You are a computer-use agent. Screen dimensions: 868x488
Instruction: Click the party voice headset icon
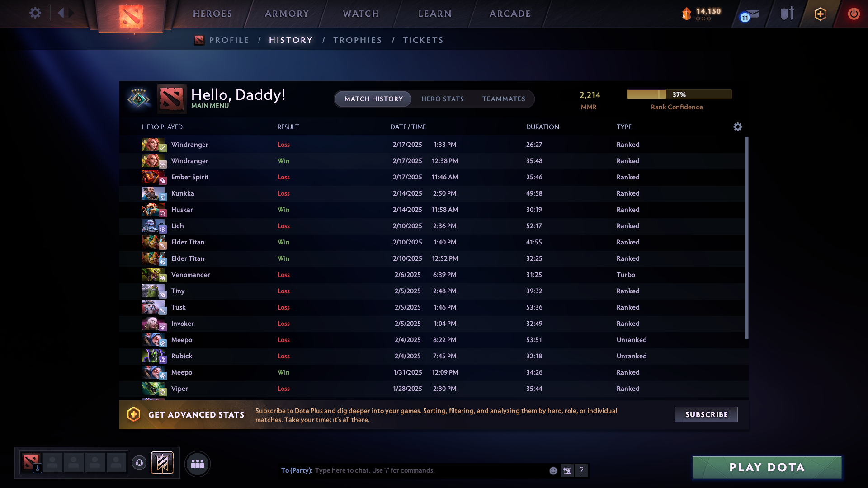139,463
